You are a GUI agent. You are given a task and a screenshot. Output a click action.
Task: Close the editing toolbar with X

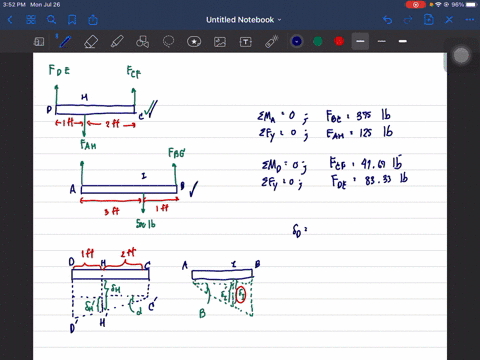[449, 20]
